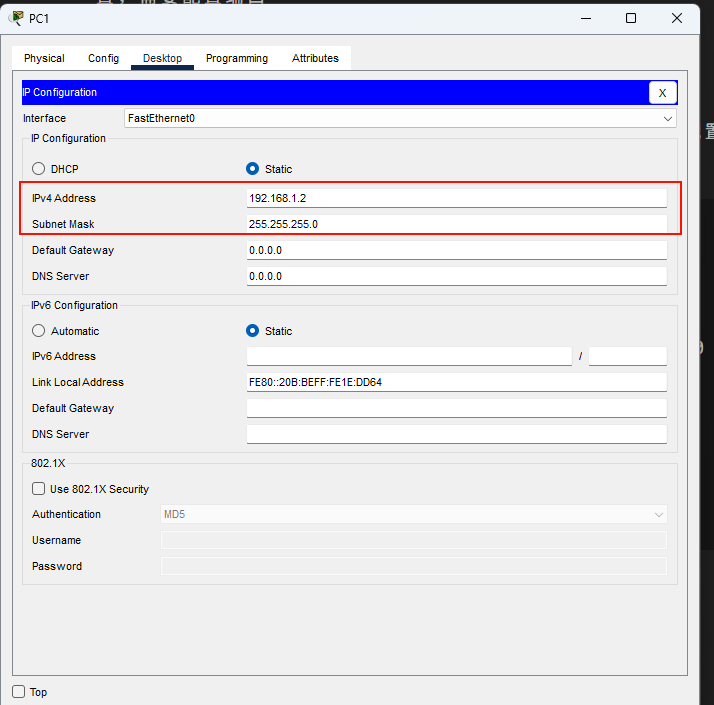Viewport: 714px width, 705px height.
Task: Enable the Use 802.1X Security checkbox
Action: coord(39,489)
